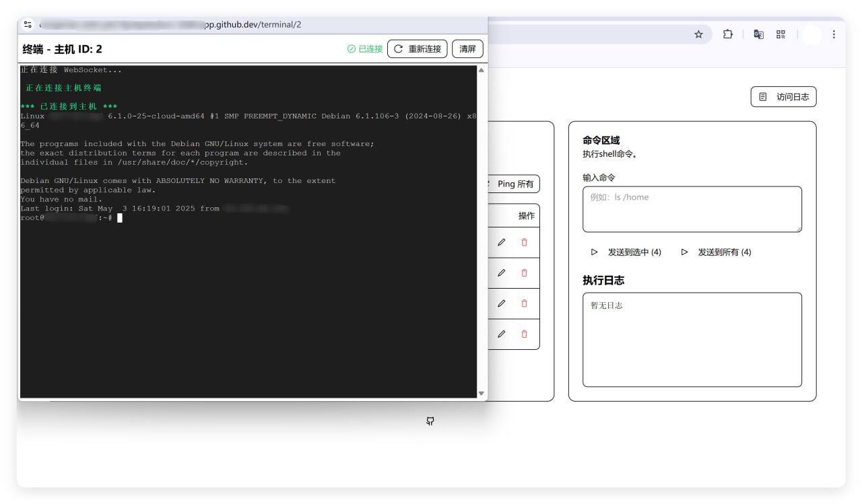The image size is (862, 504).
Task: Click the popup URL ending in github.dev/terminal/2
Action: (170, 24)
